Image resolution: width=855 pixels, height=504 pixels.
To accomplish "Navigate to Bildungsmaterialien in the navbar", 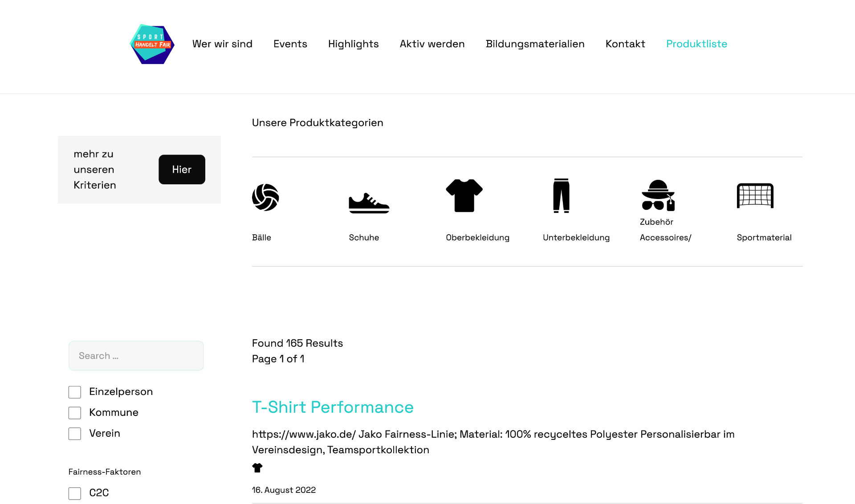I will pos(535,44).
